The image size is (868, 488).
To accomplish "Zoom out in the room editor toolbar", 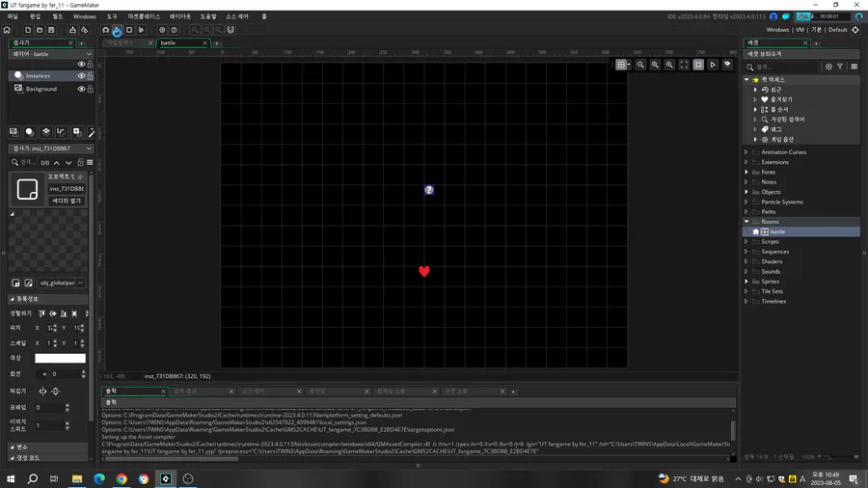I will tap(640, 65).
